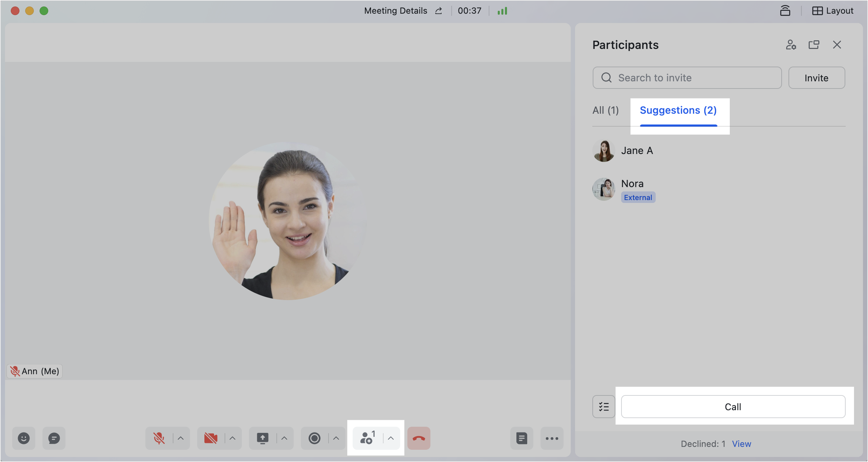Click the share arrow next to Meeting Details
868x462 pixels.
(x=438, y=11)
